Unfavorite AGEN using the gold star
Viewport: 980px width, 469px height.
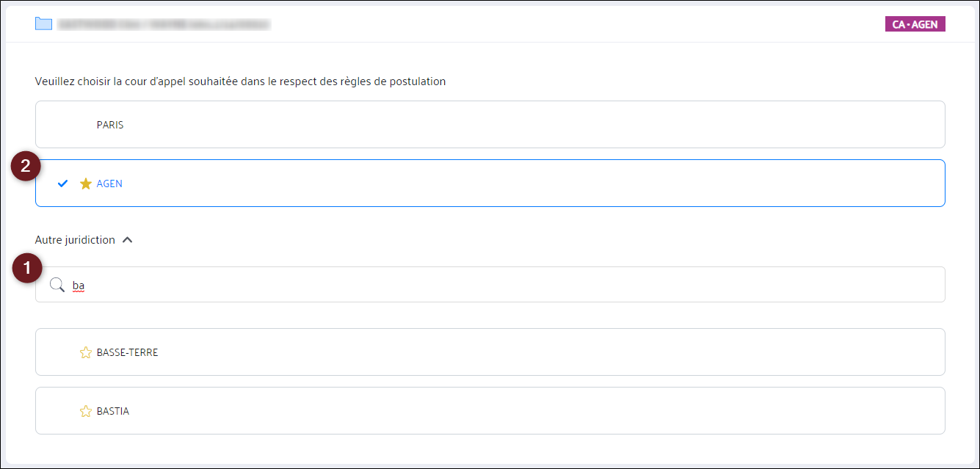click(85, 183)
